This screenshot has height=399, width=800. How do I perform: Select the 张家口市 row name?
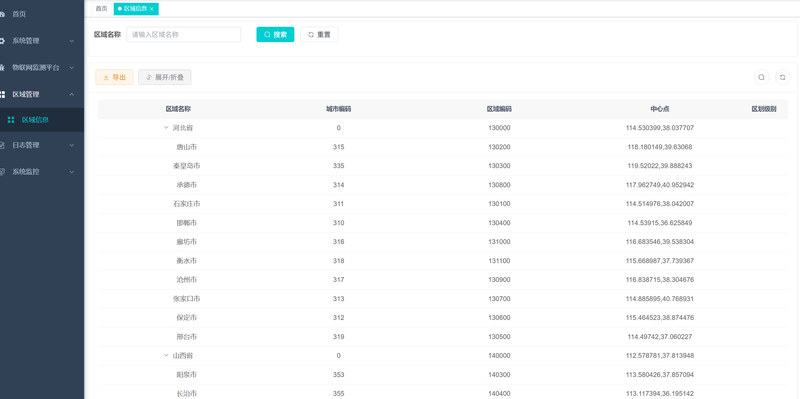click(187, 298)
